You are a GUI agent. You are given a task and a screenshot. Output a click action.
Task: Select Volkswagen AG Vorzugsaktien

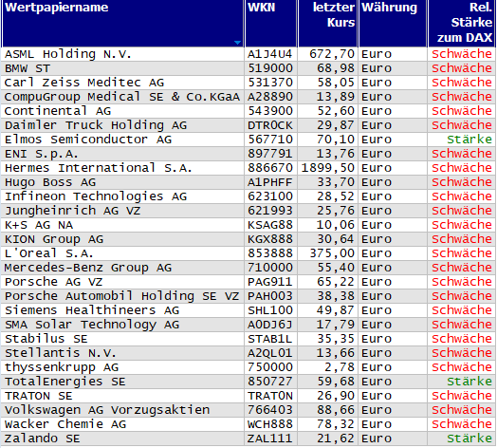pos(107,410)
